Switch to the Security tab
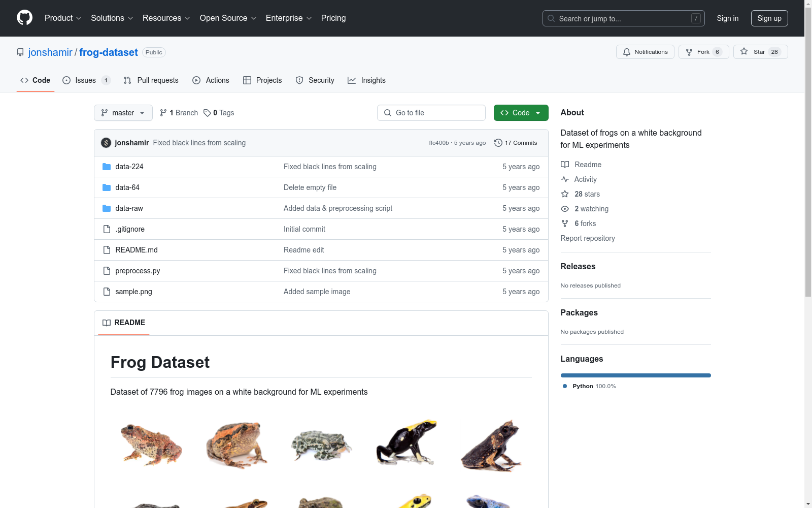This screenshot has height=508, width=812. pyautogui.click(x=315, y=80)
